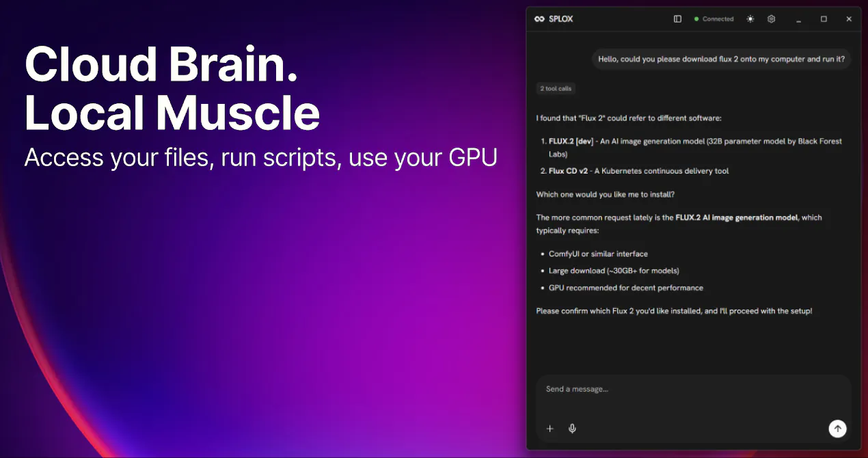Click "Which one would you like me to install?"
Screen dimensions: 868x458
tap(605, 194)
